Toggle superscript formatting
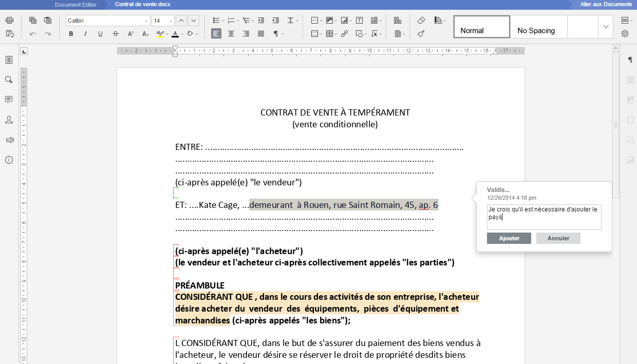 (130, 34)
